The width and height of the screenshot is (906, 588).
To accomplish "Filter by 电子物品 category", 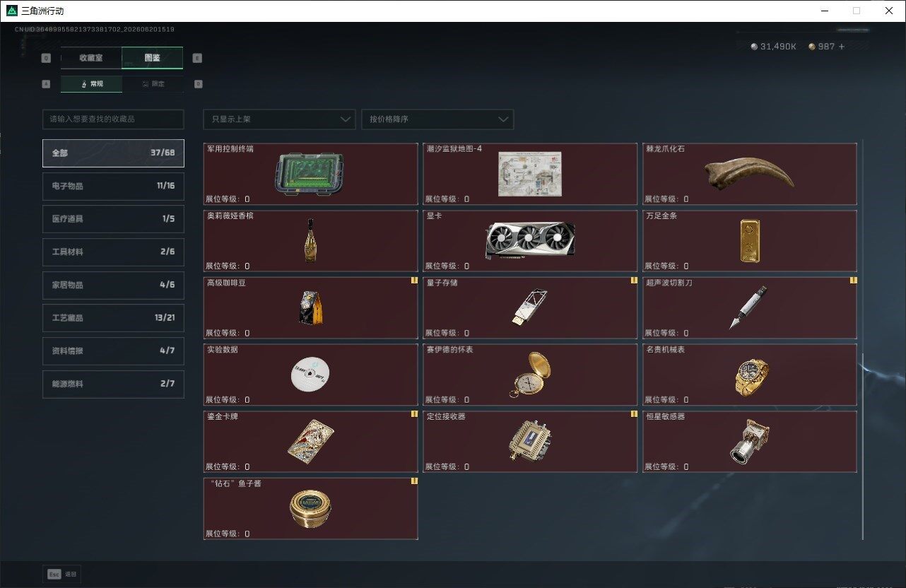I will [x=113, y=186].
